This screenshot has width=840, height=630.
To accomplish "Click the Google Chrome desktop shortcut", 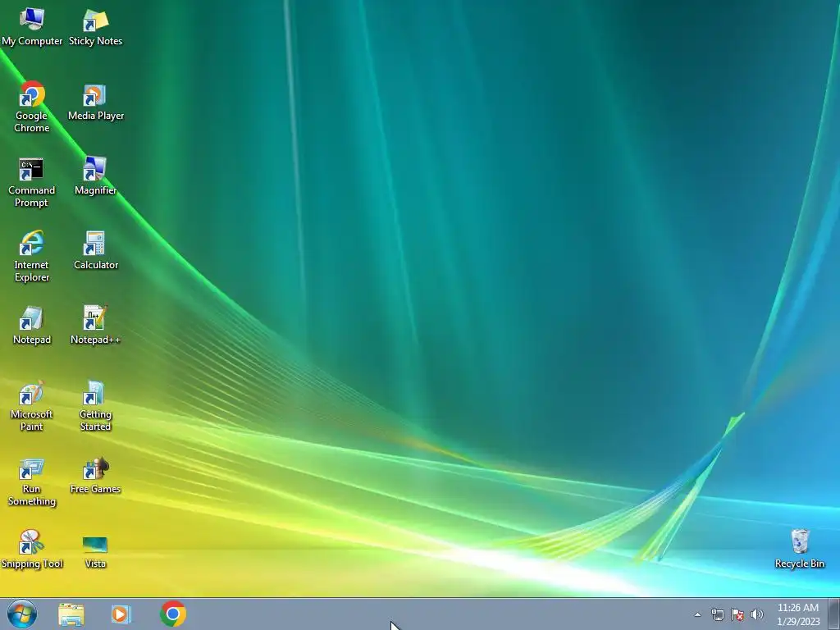I will [x=32, y=107].
